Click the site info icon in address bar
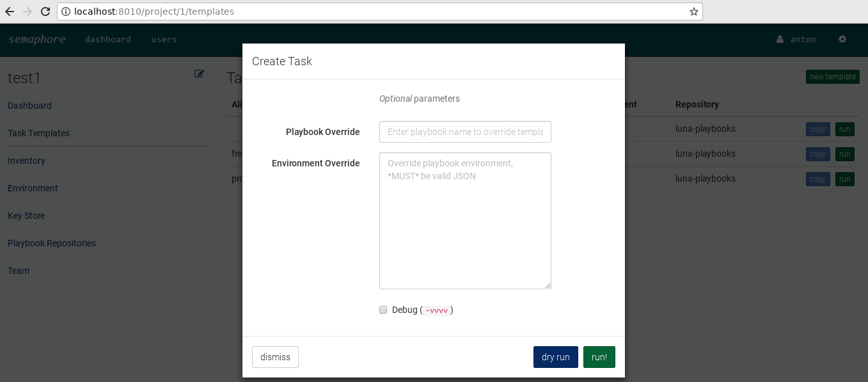868x382 pixels. (67, 11)
